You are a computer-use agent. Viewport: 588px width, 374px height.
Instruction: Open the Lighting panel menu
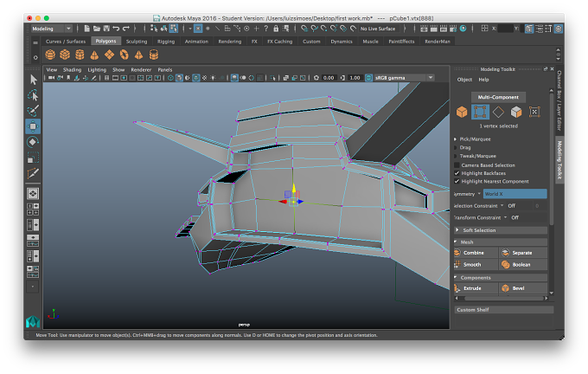97,70
